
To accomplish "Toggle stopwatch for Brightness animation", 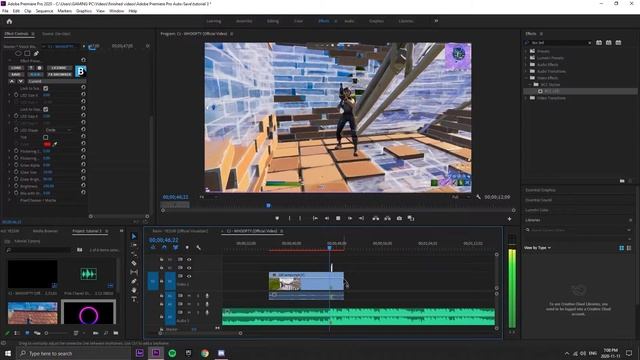I will pyautogui.click(x=16, y=186).
